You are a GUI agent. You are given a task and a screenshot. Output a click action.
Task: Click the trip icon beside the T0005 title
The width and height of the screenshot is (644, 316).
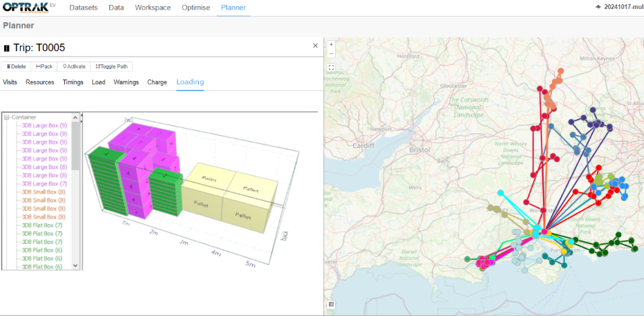pyautogui.click(x=7, y=48)
